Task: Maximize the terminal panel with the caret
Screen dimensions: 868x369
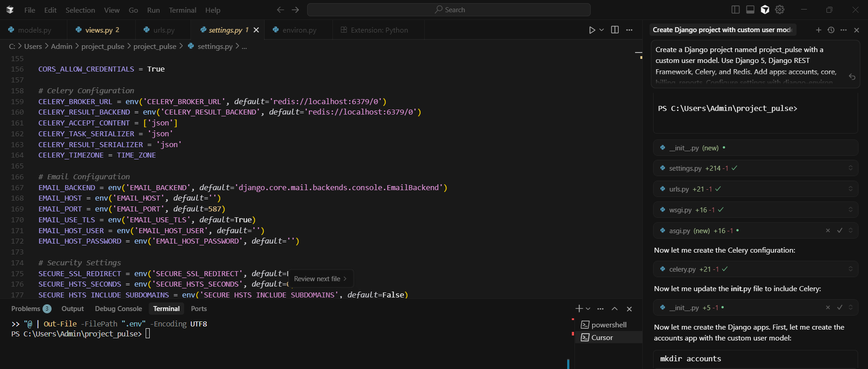Action: pyautogui.click(x=615, y=309)
